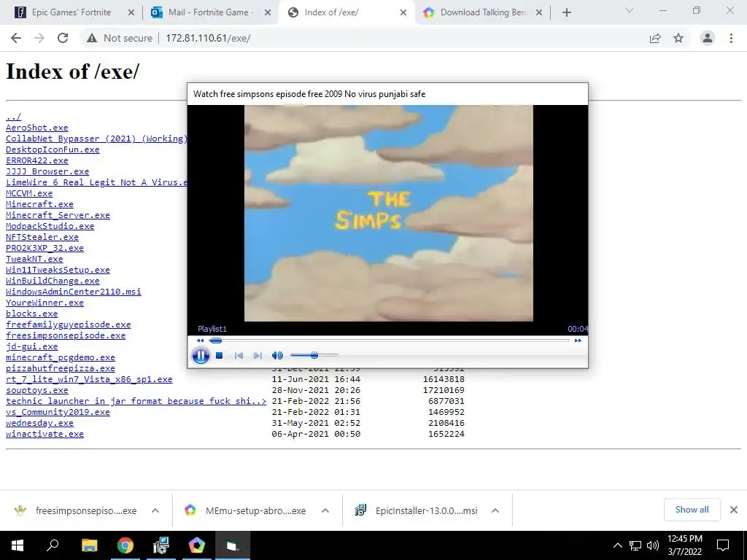The width and height of the screenshot is (747, 560).
Task: Expand options for MEmu-setup download
Action: pos(325,510)
